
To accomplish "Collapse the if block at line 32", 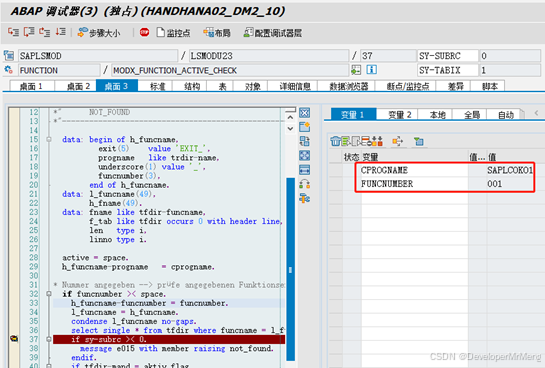I will coord(49,294).
